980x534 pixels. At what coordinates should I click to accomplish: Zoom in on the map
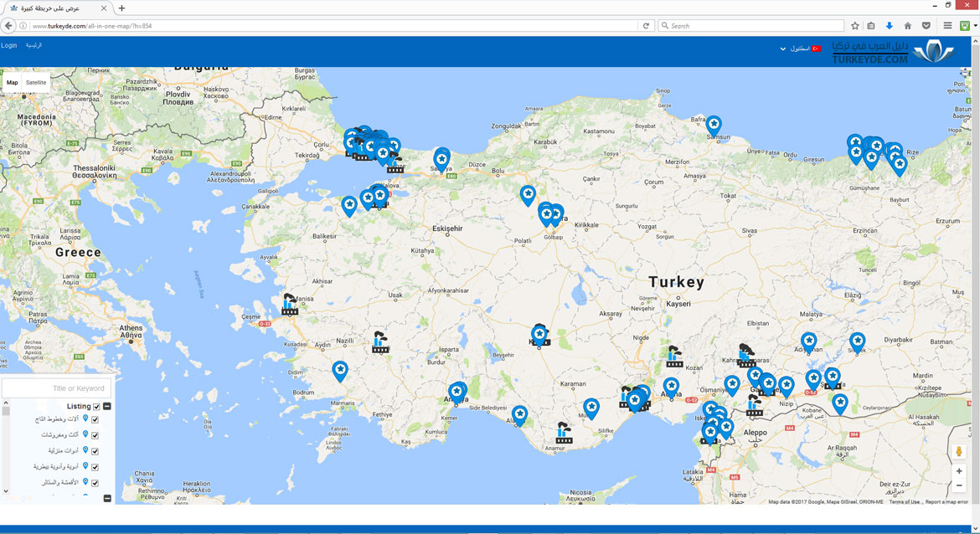coord(959,471)
